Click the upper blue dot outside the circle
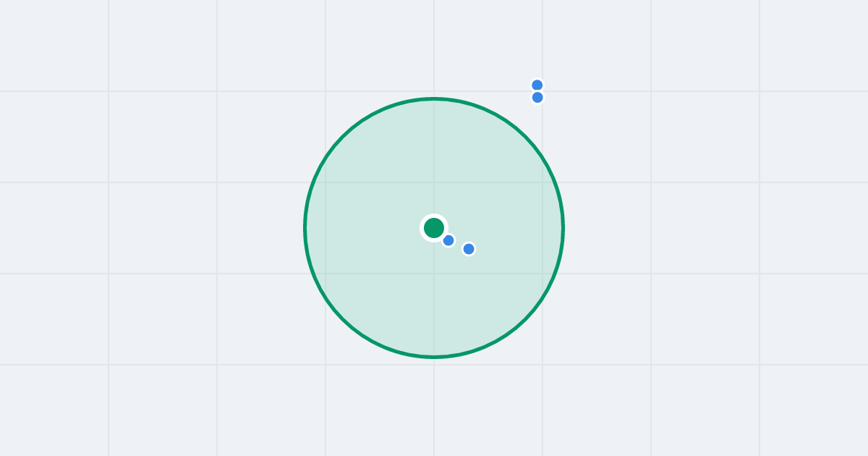Image resolution: width=868 pixels, height=456 pixels. pyautogui.click(x=537, y=85)
